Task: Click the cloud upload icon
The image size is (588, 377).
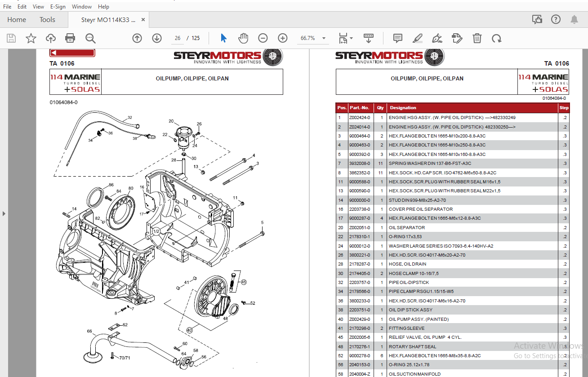Action: point(51,38)
